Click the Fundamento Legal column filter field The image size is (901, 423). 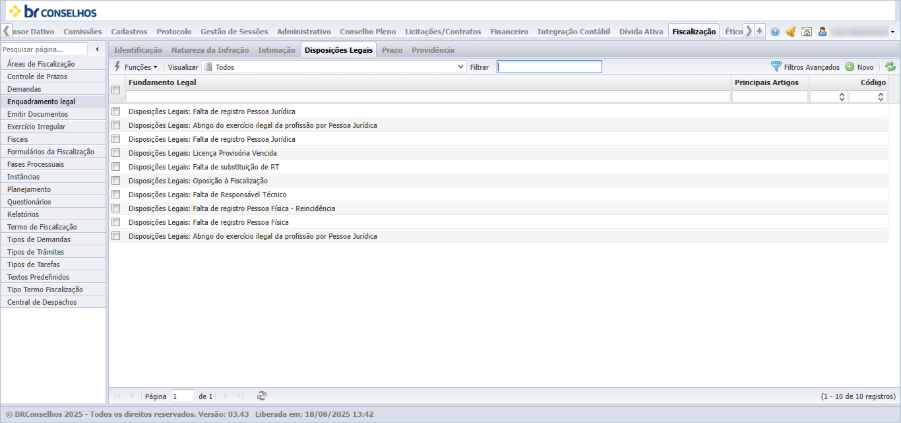coord(428,97)
